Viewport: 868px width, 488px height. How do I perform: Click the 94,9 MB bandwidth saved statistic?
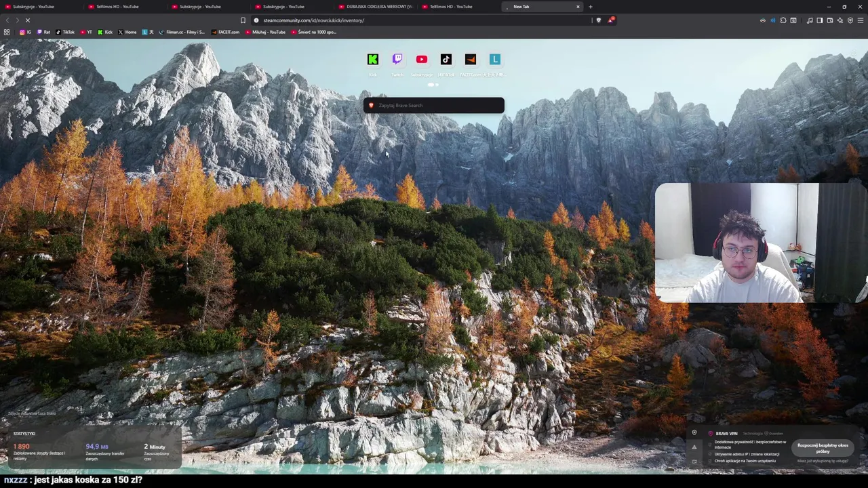pyautogui.click(x=97, y=447)
